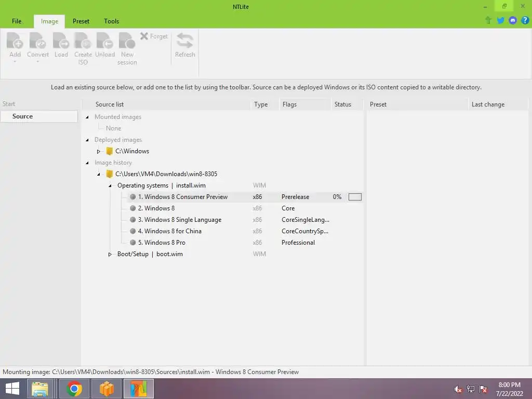Expand the C:\Windows tree node
This screenshot has width=532, height=399.
98,151
